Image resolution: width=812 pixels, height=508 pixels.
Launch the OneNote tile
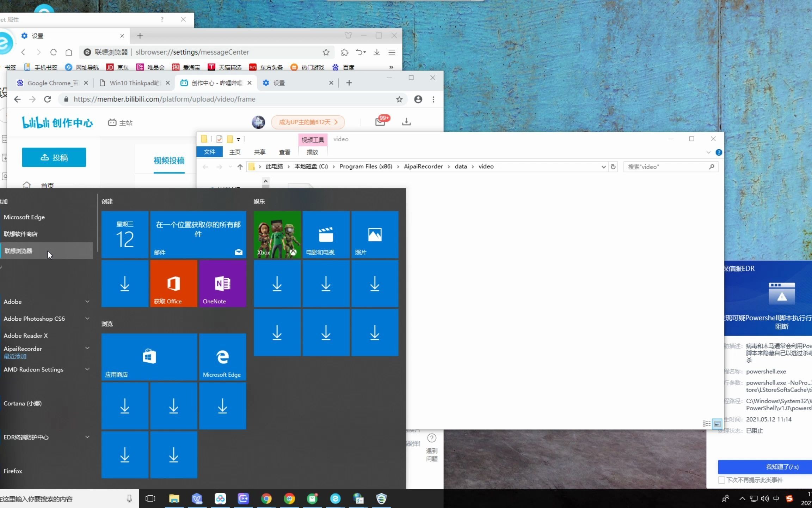222,283
